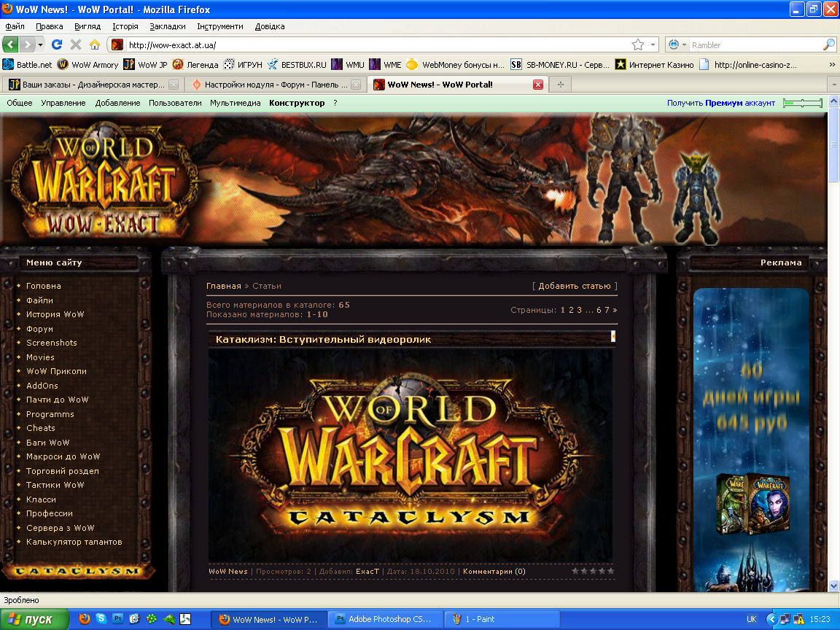
Task: Open the navigation history dropdown arrow
Action: click(40, 45)
